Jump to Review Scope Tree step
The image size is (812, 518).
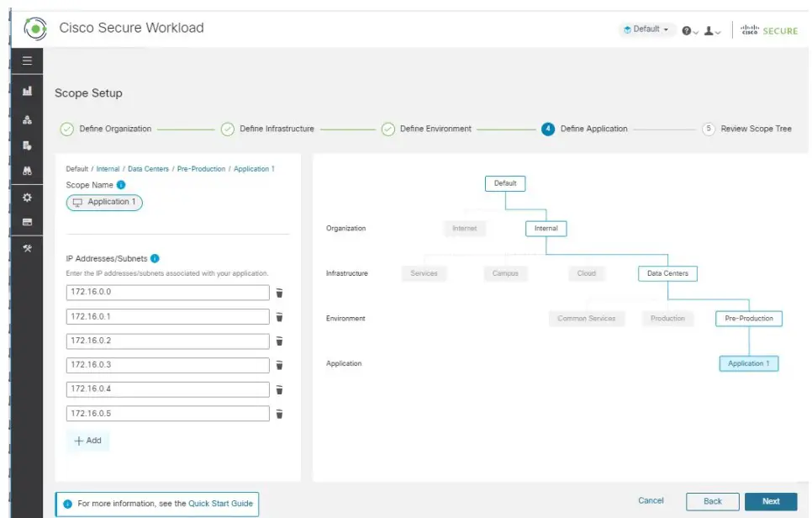pos(746,129)
